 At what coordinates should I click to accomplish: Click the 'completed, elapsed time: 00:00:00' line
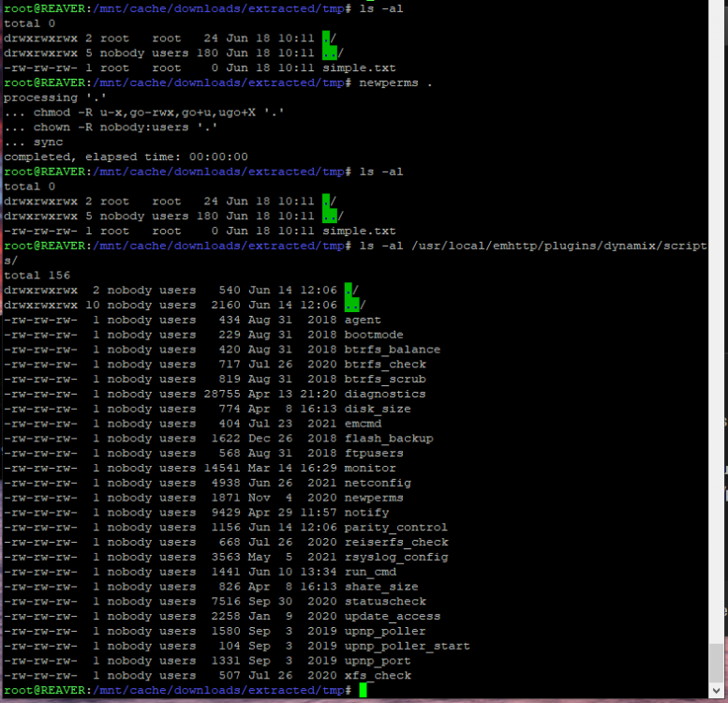point(126,157)
